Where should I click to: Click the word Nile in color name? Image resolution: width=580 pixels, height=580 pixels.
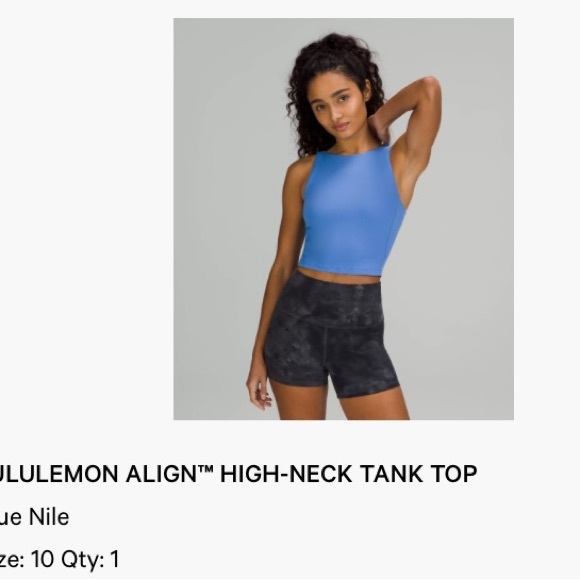tap(49, 517)
